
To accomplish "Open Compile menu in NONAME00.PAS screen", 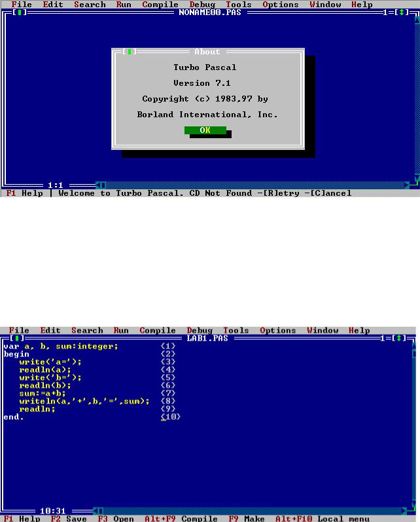I will (160, 5).
